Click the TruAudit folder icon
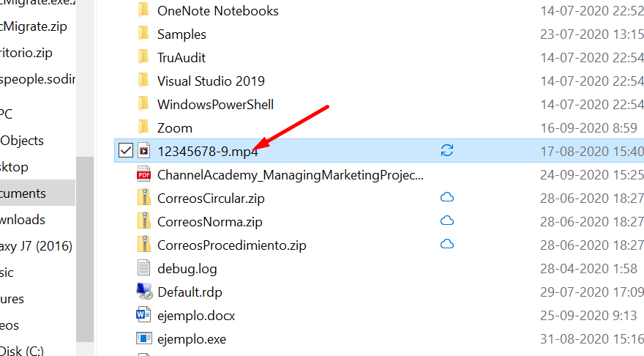This screenshot has height=356, width=644. (x=143, y=57)
